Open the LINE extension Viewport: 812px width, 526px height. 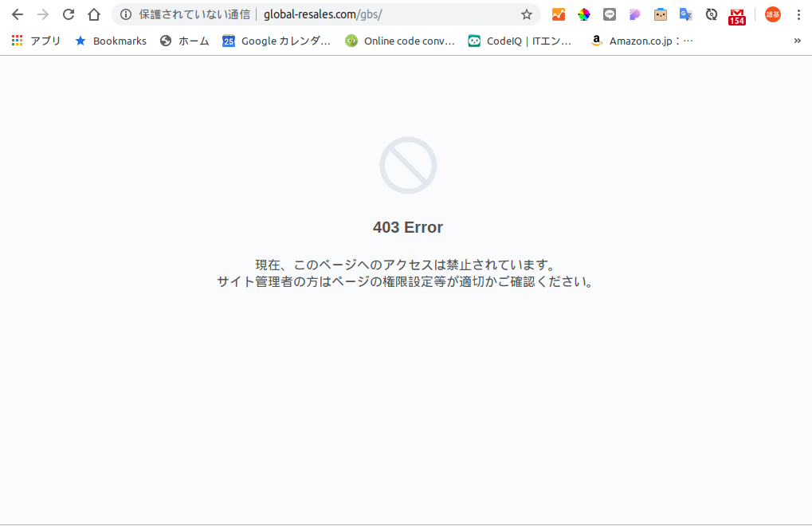point(610,14)
